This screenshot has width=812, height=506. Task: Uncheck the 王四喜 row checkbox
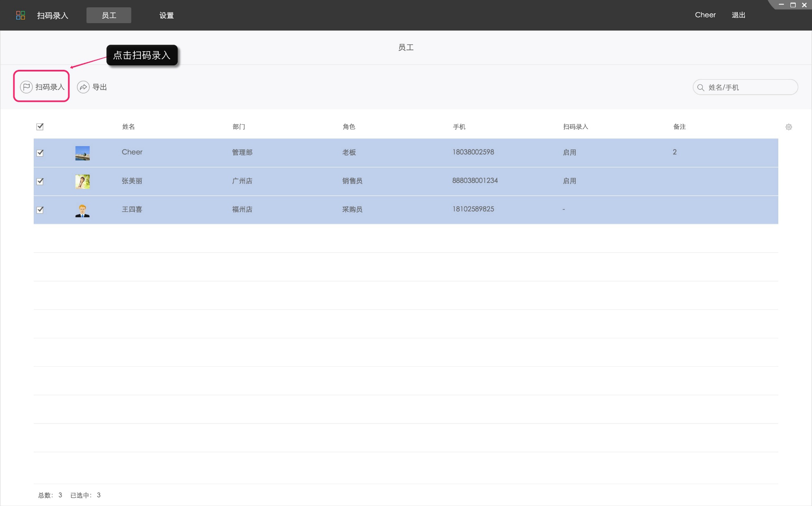coord(40,210)
